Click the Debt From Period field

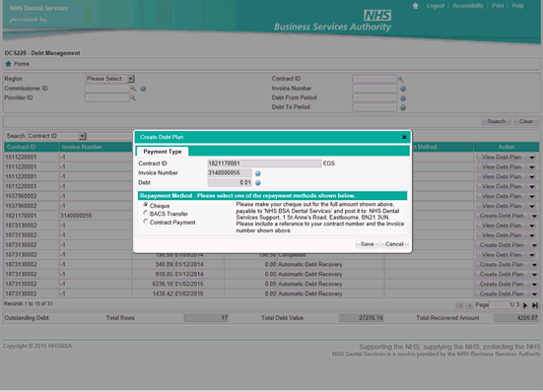pyautogui.click(x=374, y=98)
